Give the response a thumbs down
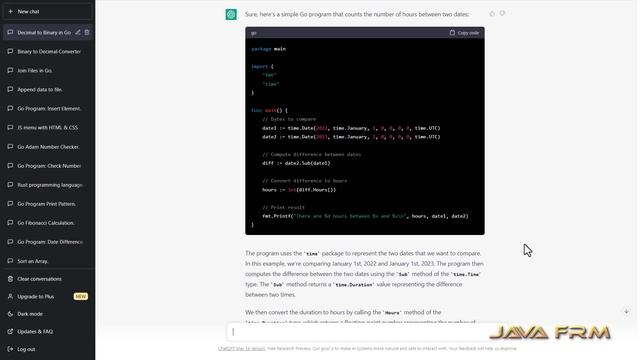Viewport: 640px width, 360px height. coord(502,13)
